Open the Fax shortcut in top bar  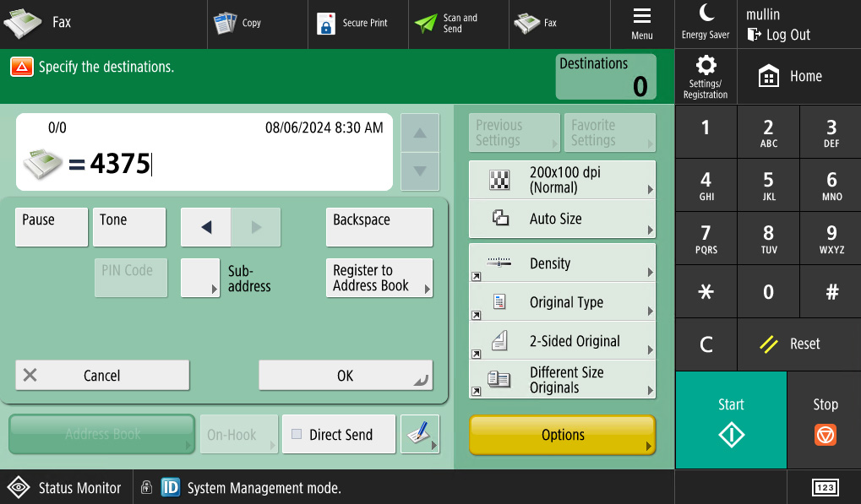[x=559, y=24]
